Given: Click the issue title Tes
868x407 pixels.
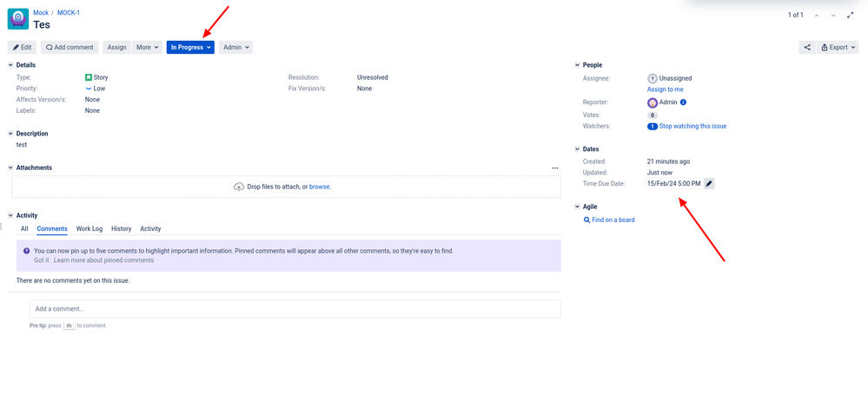Looking at the screenshot, I should point(42,25).
